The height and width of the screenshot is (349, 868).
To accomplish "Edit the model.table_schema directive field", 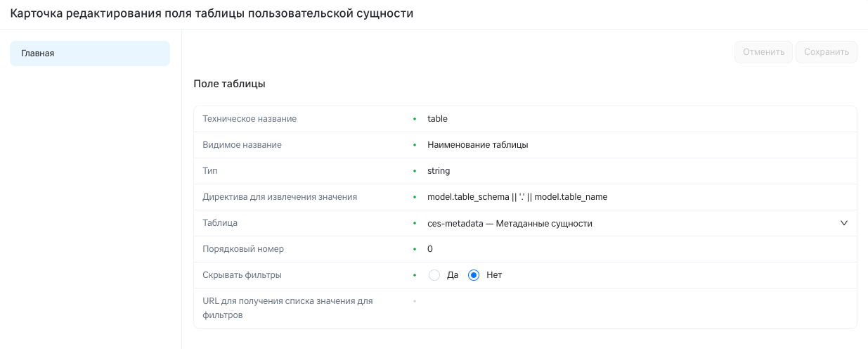I will [x=638, y=197].
